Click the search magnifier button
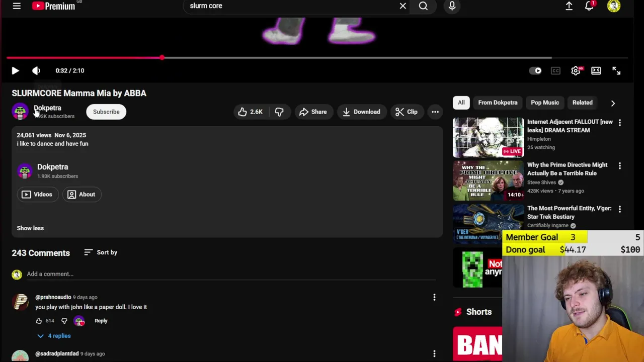The image size is (644, 362). click(423, 6)
